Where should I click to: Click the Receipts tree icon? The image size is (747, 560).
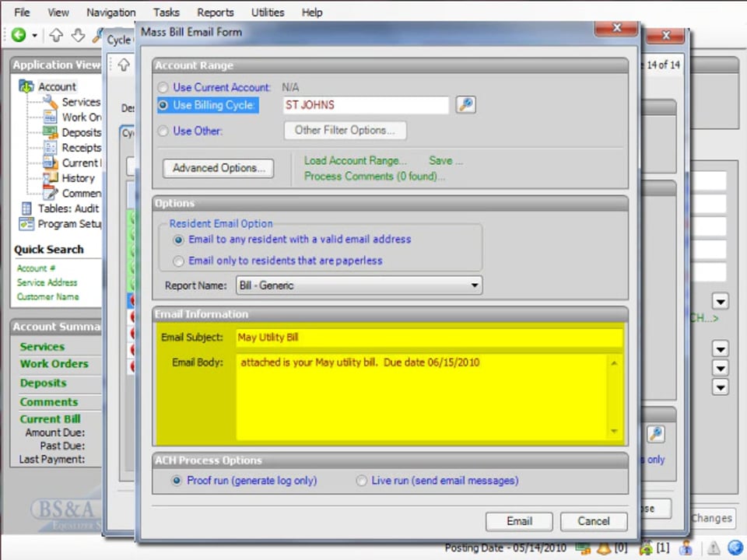click(50, 147)
